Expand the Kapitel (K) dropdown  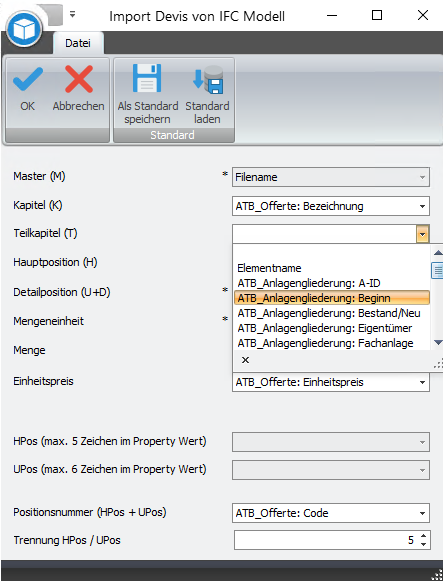(422, 206)
